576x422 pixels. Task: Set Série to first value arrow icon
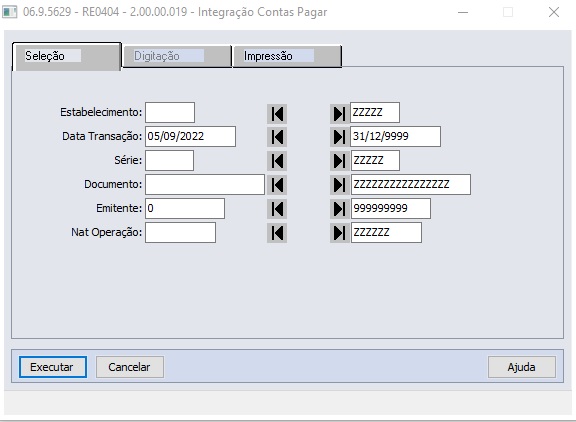pos(277,161)
